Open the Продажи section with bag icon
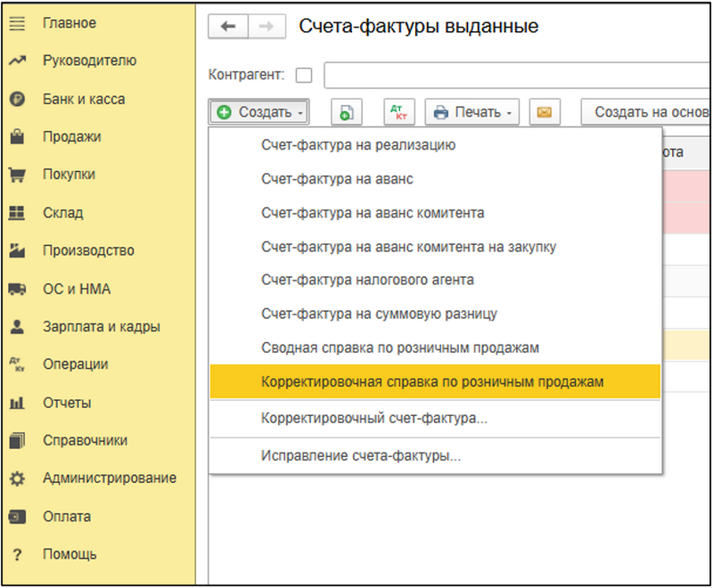The image size is (713, 588). point(71,136)
